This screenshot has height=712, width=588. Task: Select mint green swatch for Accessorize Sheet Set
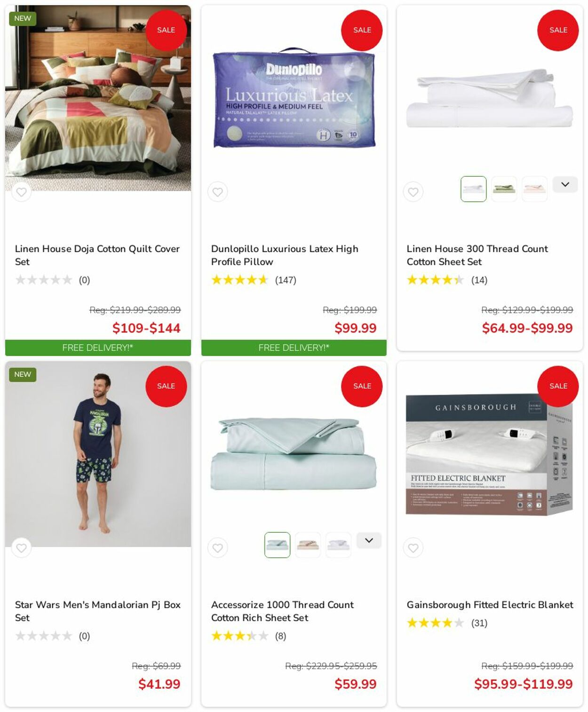click(x=277, y=545)
